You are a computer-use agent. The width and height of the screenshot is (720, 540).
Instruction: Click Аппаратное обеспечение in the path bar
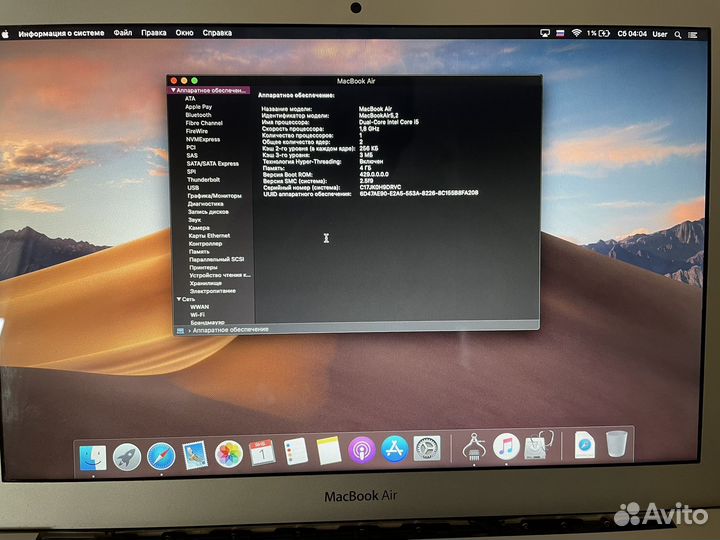pos(231,330)
